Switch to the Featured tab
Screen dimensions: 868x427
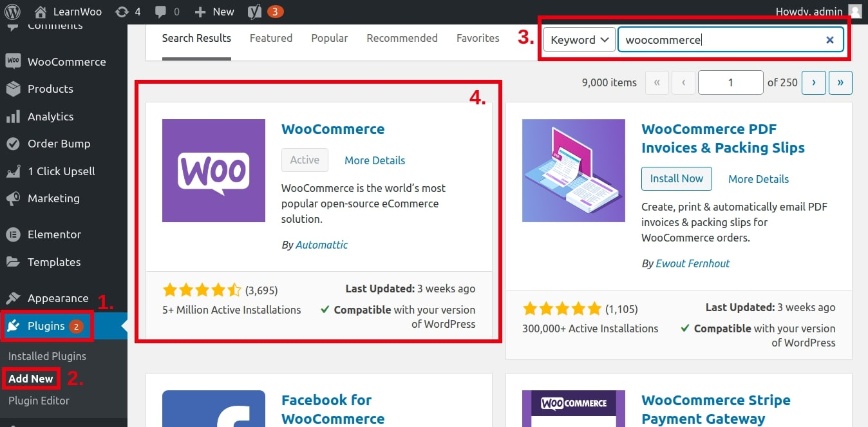271,39
